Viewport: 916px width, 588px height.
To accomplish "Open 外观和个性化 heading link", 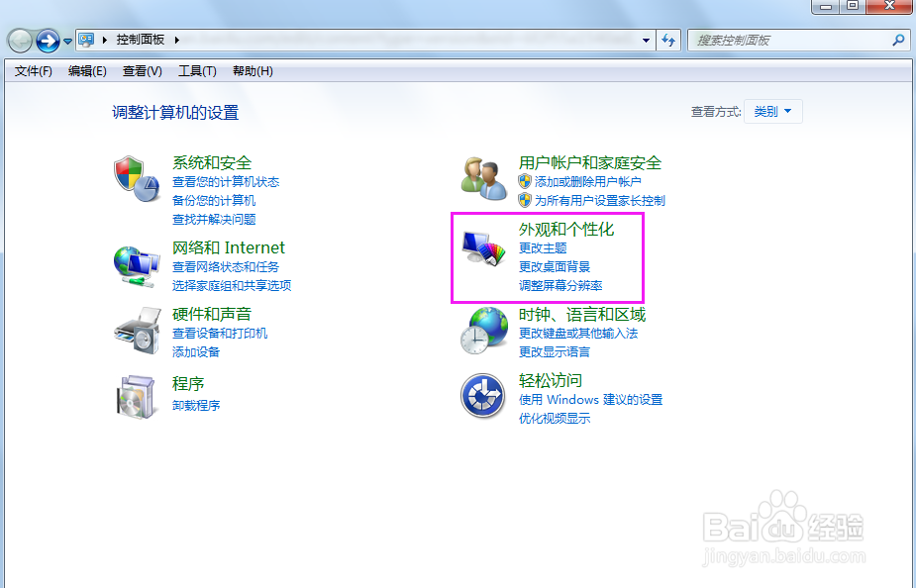I will click(x=566, y=229).
